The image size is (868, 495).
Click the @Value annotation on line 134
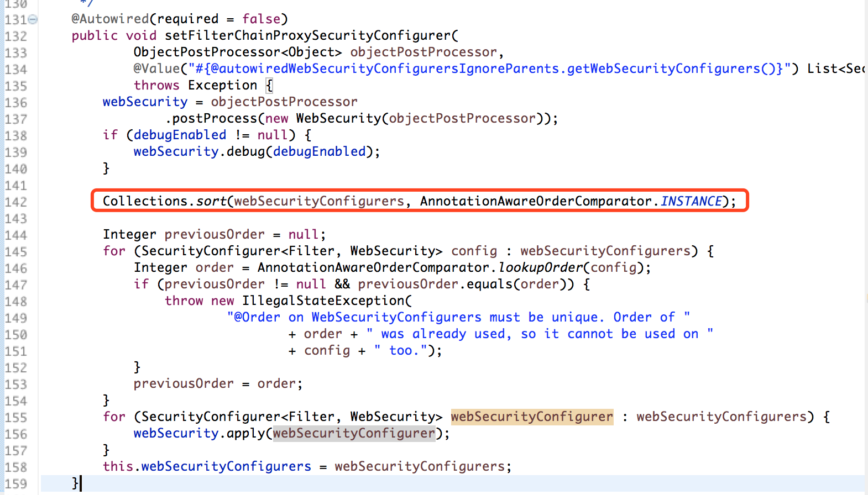(x=156, y=69)
